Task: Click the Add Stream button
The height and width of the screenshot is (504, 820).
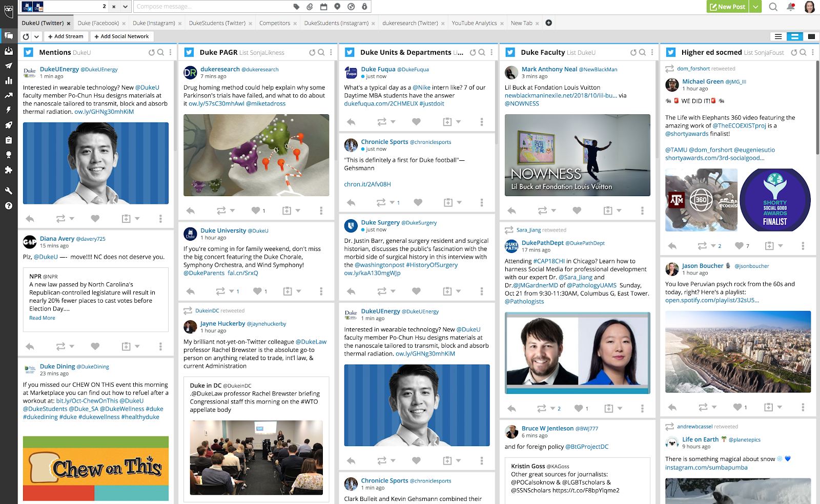Action: pyautogui.click(x=66, y=36)
